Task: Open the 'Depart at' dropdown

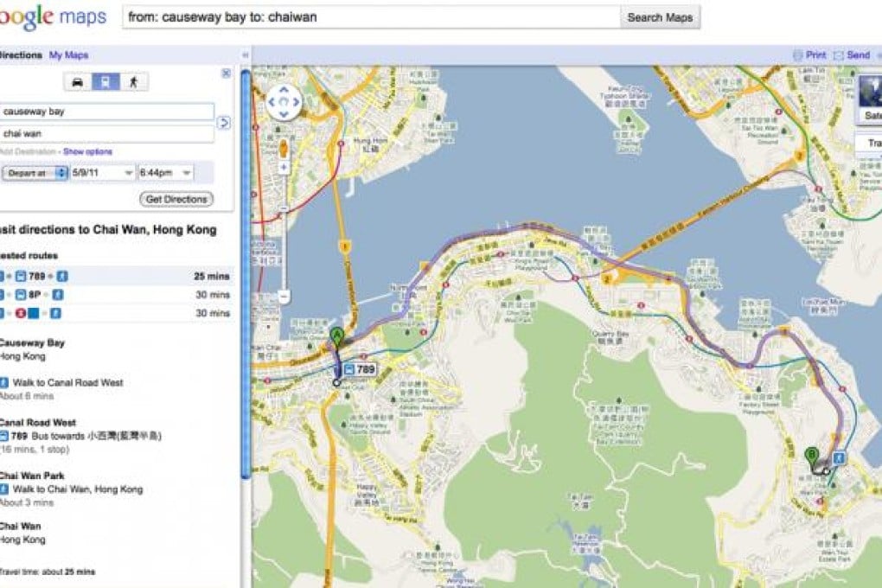Action: 35,173
